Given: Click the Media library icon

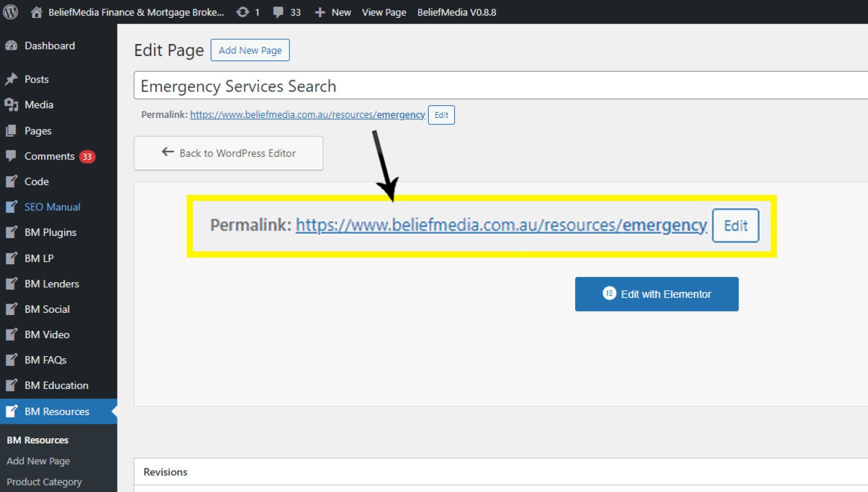Looking at the screenshot, I should [x=11, y=105].
